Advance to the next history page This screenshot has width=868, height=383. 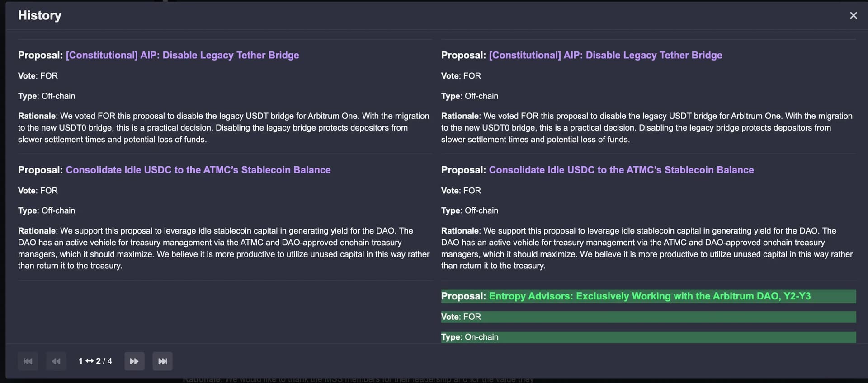tap(134, 361)
